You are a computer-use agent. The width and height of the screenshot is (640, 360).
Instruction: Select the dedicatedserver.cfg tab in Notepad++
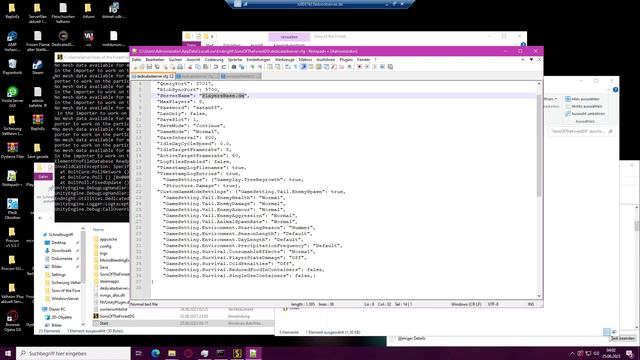[x=153, y=76]
